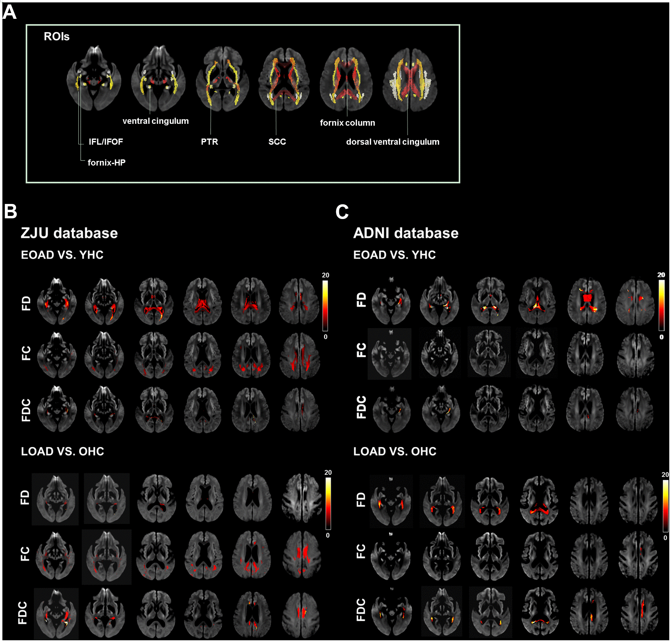Click the ROI brain slice labeled IFL/IFOF
The width and height of the screenshot is (672, 643).
[x=94, y=78]
